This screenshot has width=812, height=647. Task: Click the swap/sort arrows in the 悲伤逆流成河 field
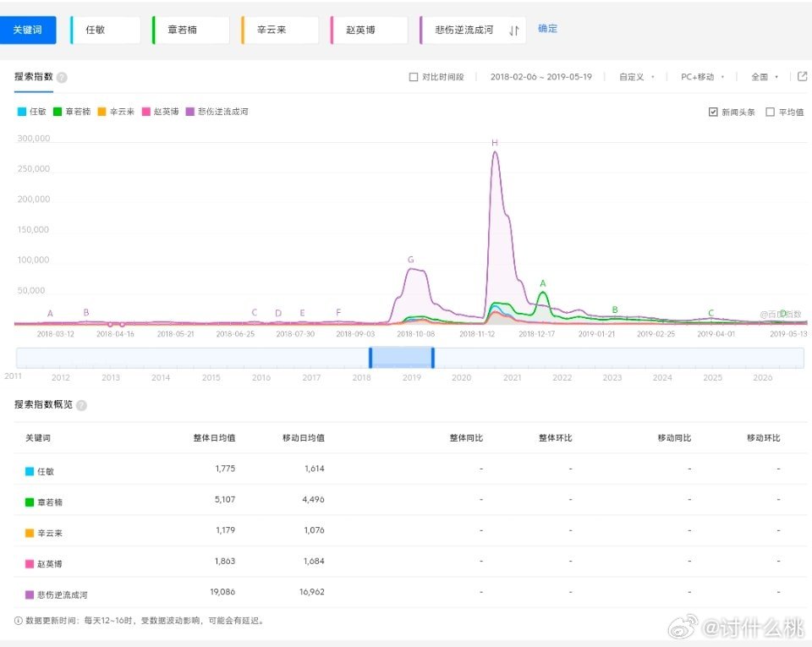pyautogui.click(x=513, y=30)
